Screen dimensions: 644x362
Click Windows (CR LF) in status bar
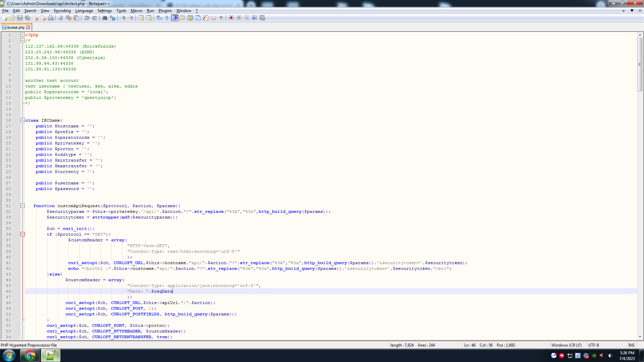click(567, 345)
